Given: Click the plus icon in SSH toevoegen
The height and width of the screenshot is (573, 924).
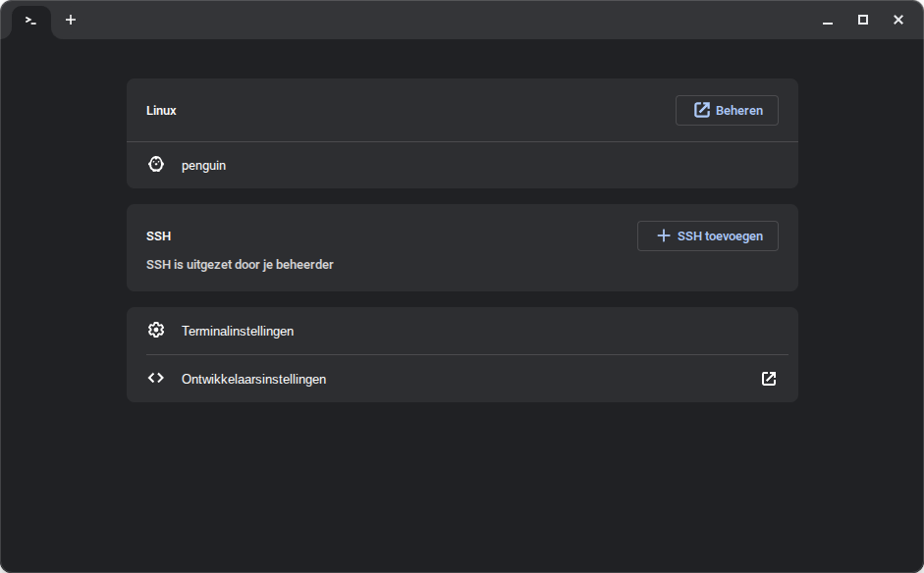Looking at the screenshot, I should [x=664, y=235].
